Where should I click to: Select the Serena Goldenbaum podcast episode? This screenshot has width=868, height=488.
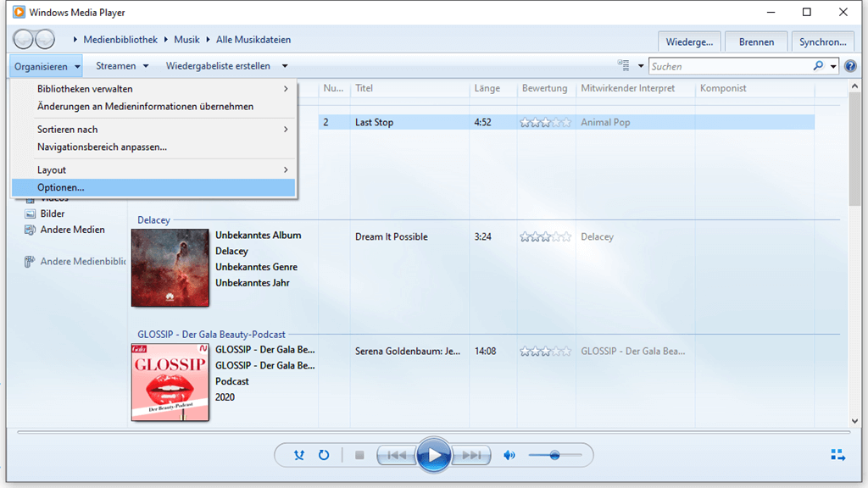click(408, 352)
